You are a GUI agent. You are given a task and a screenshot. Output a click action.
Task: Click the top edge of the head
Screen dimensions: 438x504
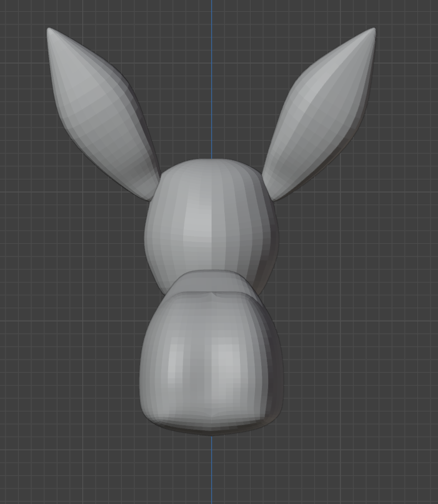tap(211, 161)
